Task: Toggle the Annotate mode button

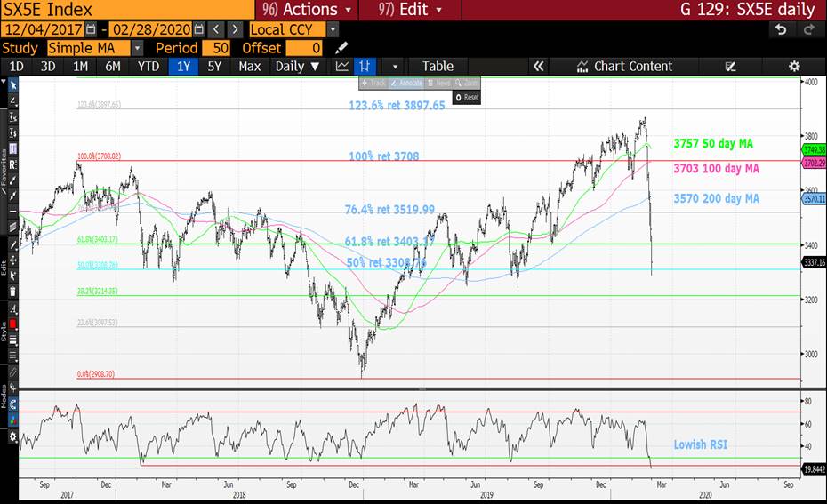Action: click(x=406, y=84)
